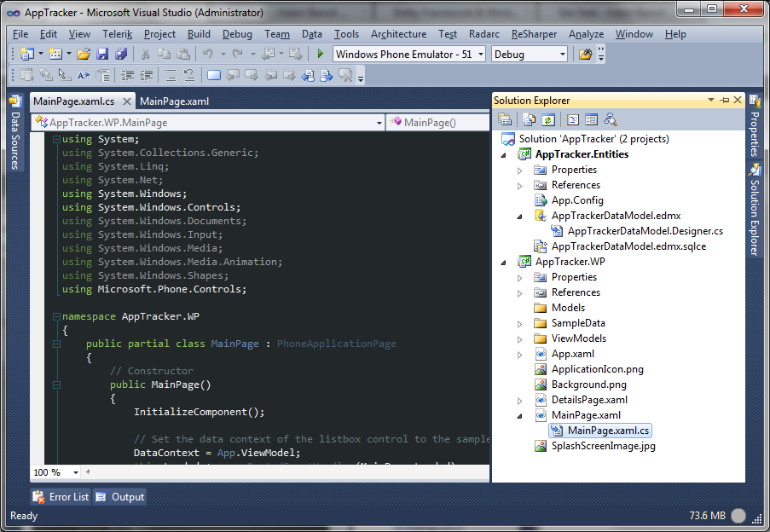Click the 73.6 MB memory status indicator
This screenshot has width=770, height=532.
[707, 515]
